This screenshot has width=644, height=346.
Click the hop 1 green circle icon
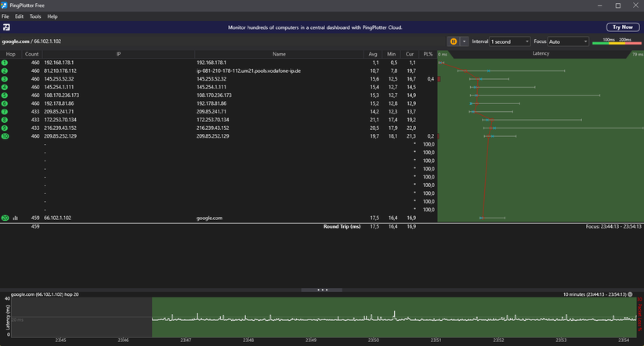coord(5,63)
